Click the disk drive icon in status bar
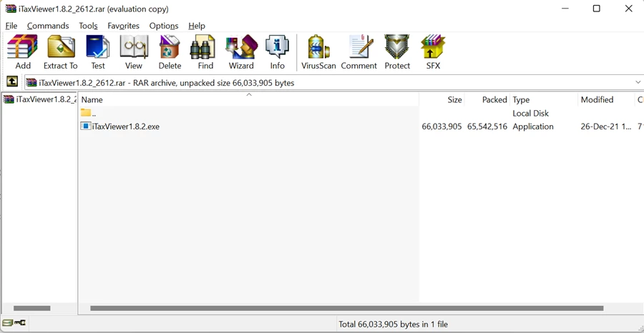Screen dimensions: 644x333 click(x=8, y=323)
